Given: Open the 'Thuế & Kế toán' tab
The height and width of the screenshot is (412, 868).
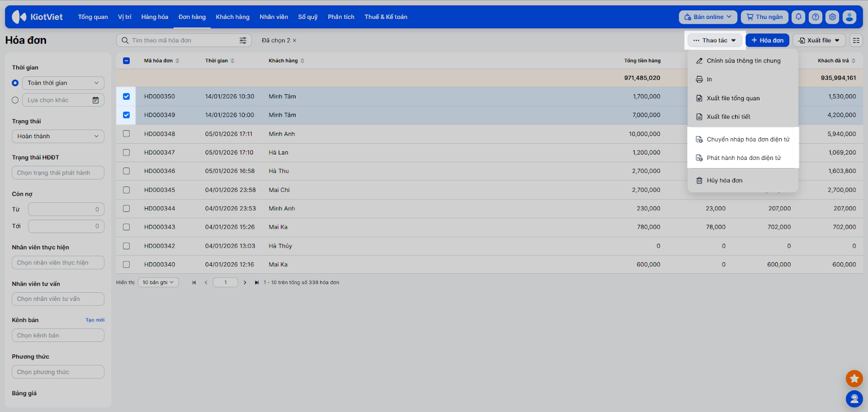Looking at the screenshot, I should coord(386,17).
